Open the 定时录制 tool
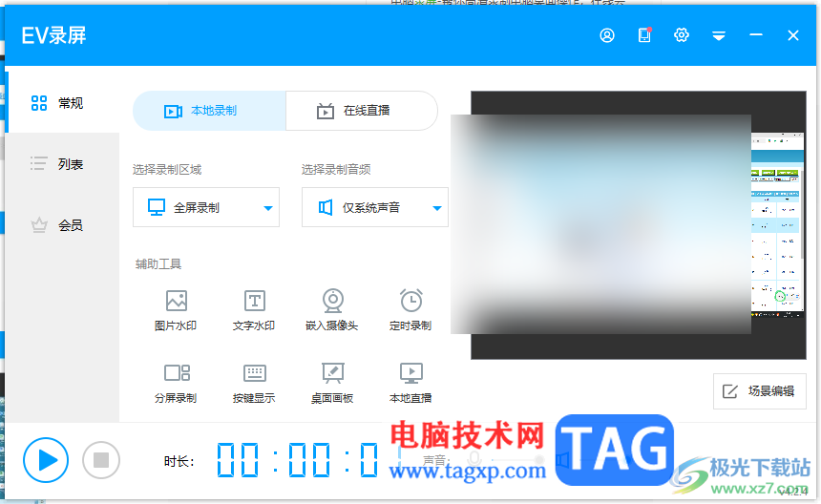821x504 pixels. (x=410, y=310)
